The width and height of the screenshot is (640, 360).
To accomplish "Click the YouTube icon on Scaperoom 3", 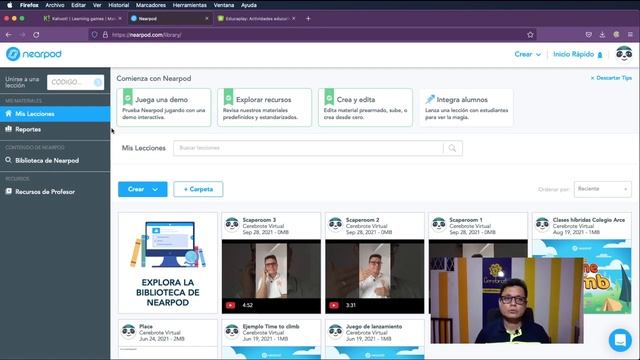I will 230,305.
